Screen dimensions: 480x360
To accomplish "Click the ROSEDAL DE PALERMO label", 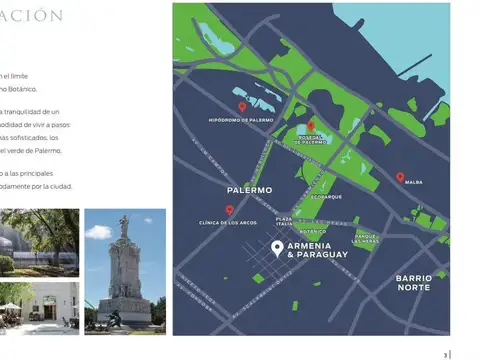I will (x=310, y=140).
